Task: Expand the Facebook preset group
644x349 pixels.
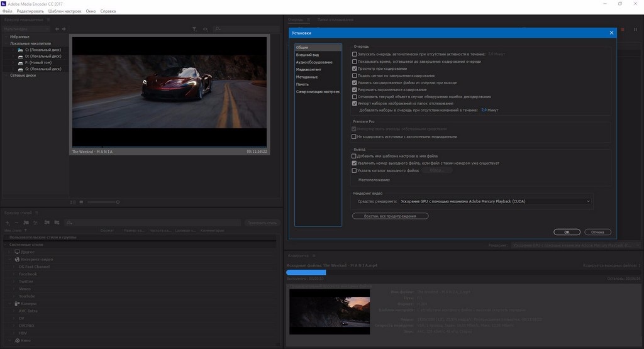Action: click(x=13, y=274)
